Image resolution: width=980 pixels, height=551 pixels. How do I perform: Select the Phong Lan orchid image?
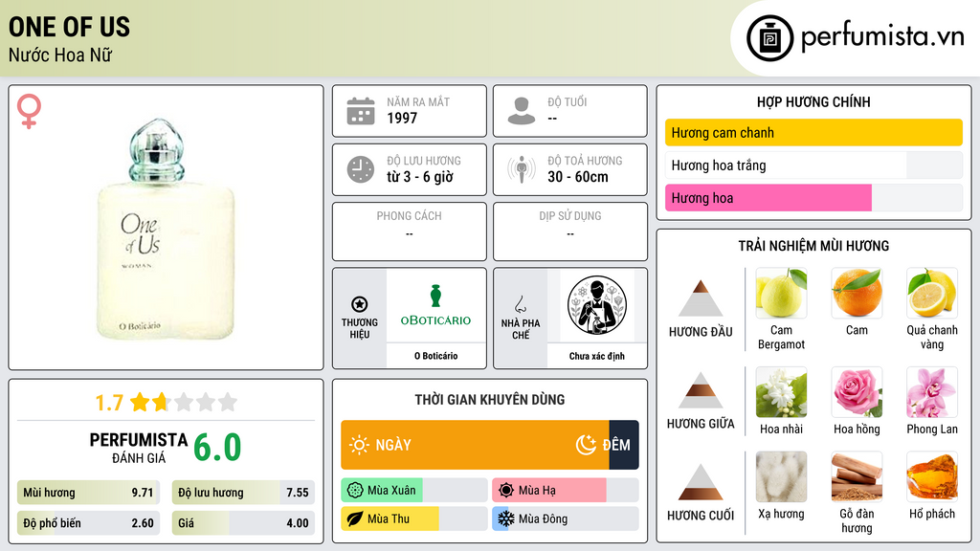pos(932,392)
